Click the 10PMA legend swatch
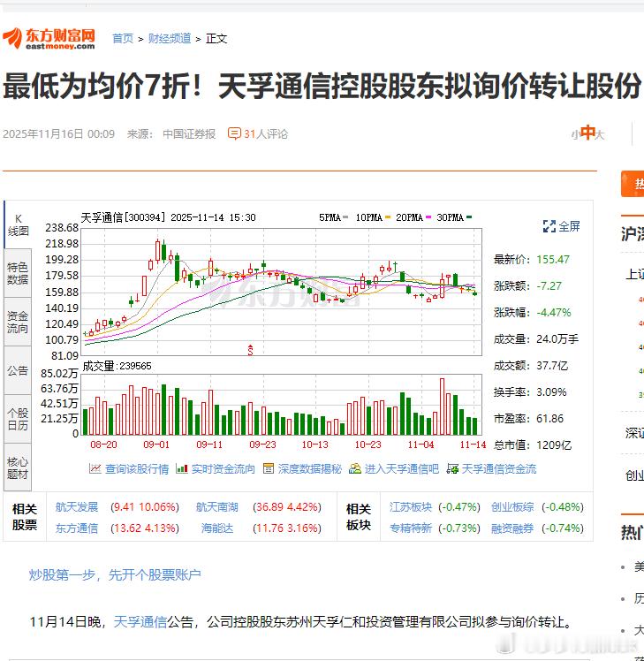This screenshot has width=644, height=661. (x=388, y=217)
